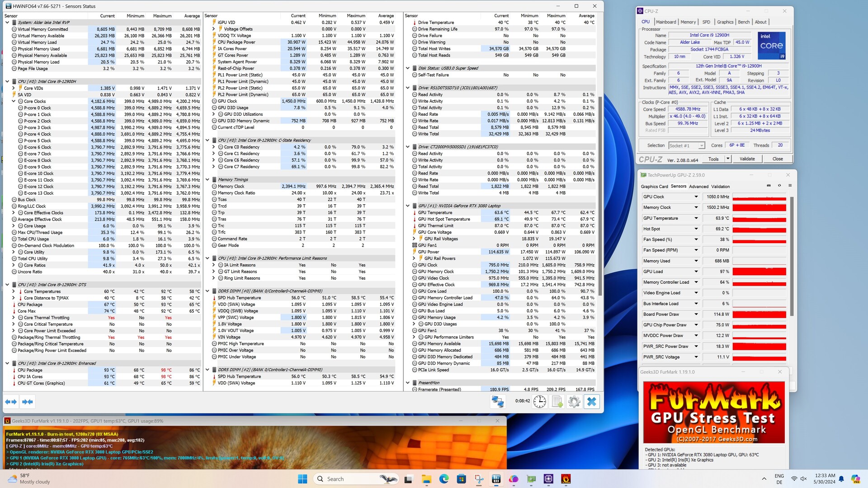Click the Tools button in CPU-Z
The image size is (868, 488).
pyautogui.click(x=713, y=159)
